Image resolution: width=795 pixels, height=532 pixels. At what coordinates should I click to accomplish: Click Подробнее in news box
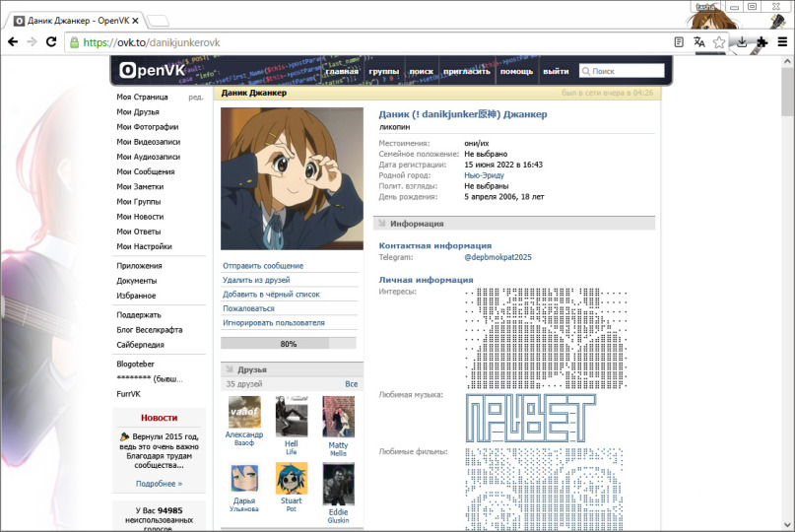159,484
